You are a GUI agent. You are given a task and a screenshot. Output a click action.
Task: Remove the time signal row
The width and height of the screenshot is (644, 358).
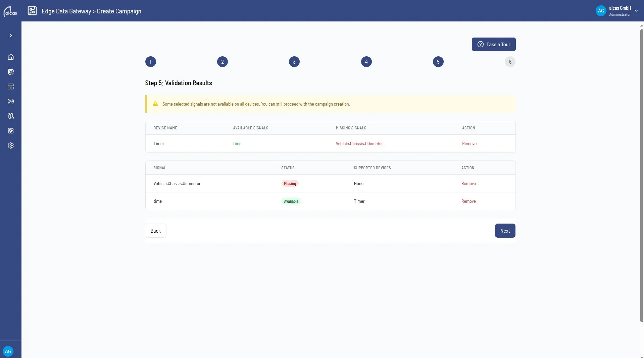pos(468,201)
